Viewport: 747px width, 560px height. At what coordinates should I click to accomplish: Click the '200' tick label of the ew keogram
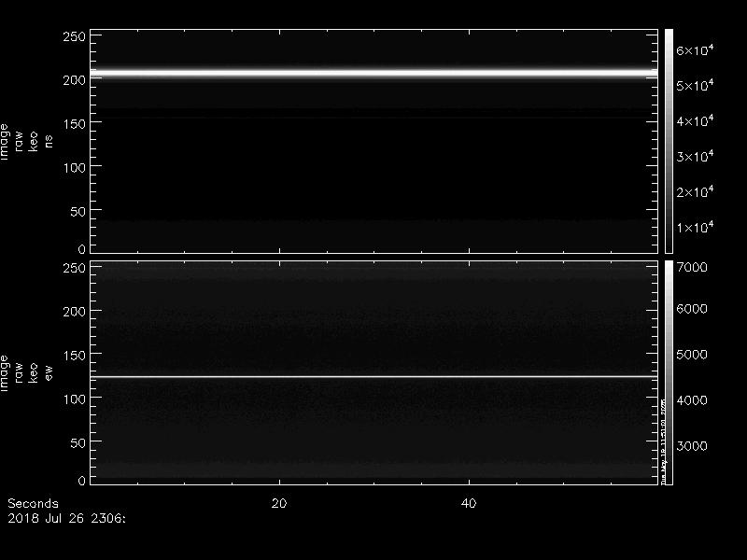(x=75, y=312)
